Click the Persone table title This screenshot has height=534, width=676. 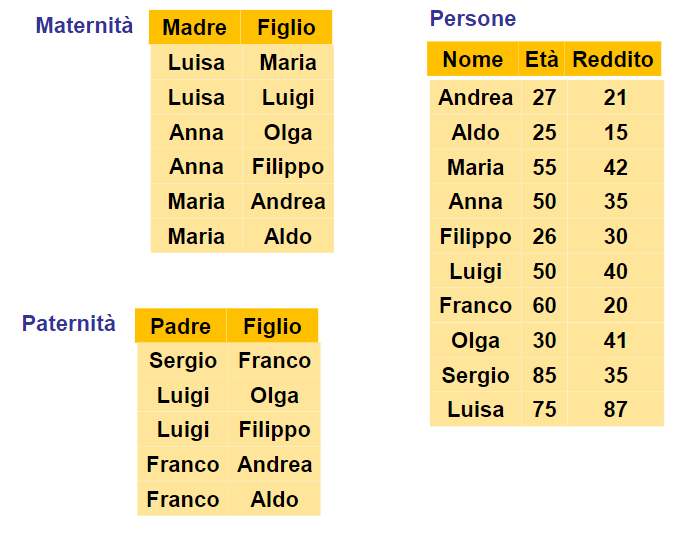473,19
